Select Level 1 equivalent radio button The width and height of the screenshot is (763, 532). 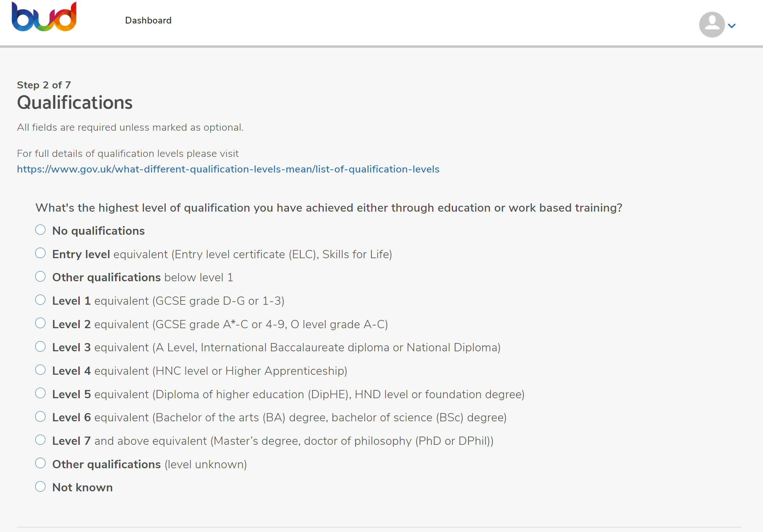click(x=40, y=300)
